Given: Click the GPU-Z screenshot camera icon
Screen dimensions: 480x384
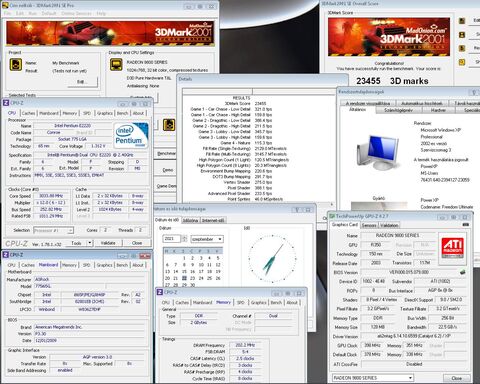Looking at the screenshot, I should pos(466,225).
